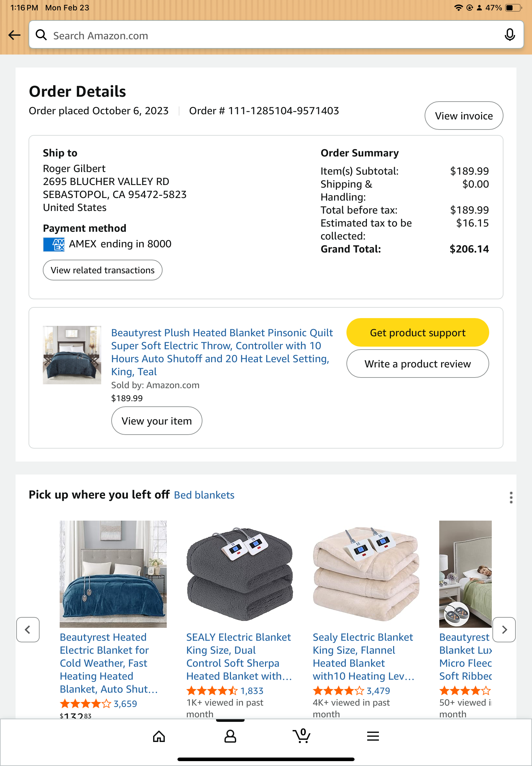Screen dimensions: 532x766
Task: Tap the back arrow icon
Action: (14, 35)
